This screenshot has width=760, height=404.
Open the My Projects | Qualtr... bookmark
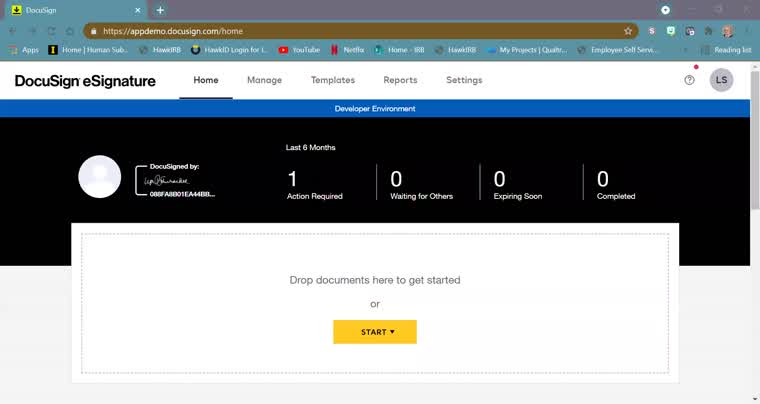point(527,50)
